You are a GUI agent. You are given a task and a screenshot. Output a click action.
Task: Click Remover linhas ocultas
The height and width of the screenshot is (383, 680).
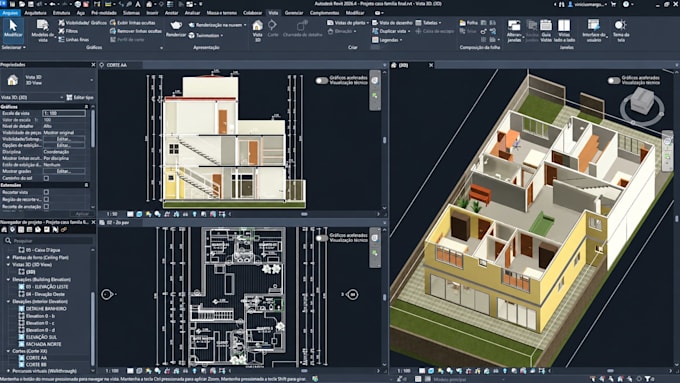click(136, 31)
